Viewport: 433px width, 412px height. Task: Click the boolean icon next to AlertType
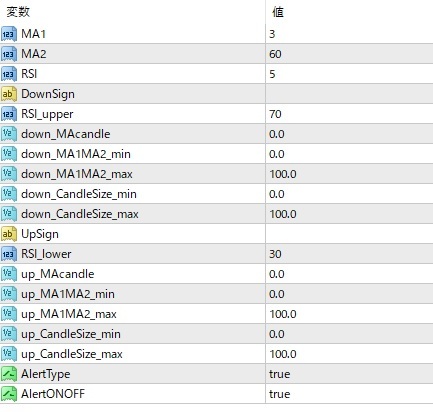pyautogui.click(x=9, y=374)
